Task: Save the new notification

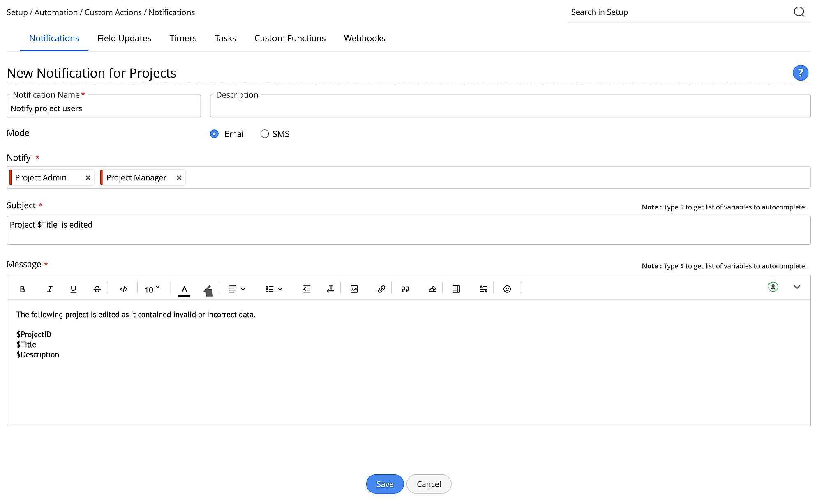Action: [x=385, y=484]
